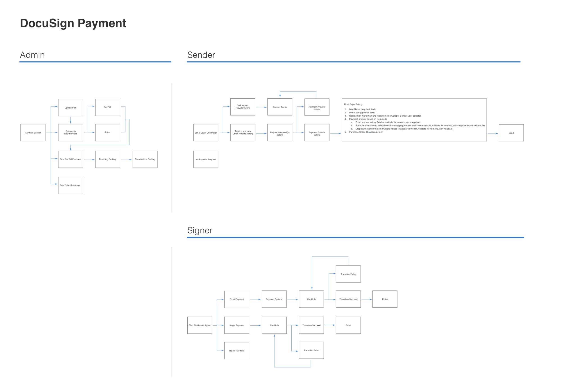Click the Contact Admin box
The height and width of the screenshot is (392, 563).
tap(280, 107)
